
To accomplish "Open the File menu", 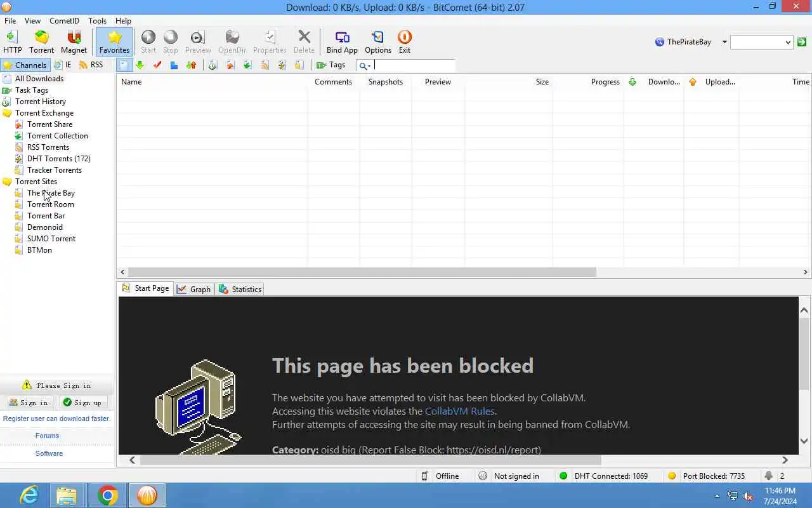I will (x=10, y=21).
